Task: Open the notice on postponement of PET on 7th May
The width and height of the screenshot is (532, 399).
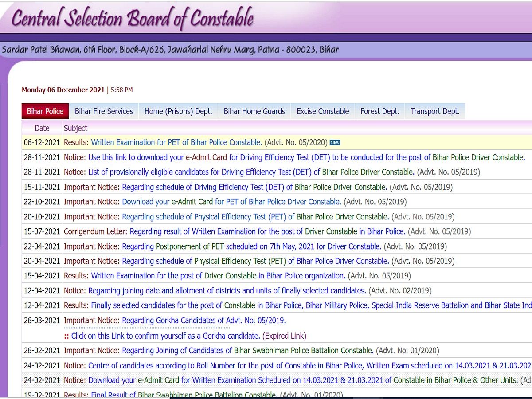Action: [x=251, y=246]
